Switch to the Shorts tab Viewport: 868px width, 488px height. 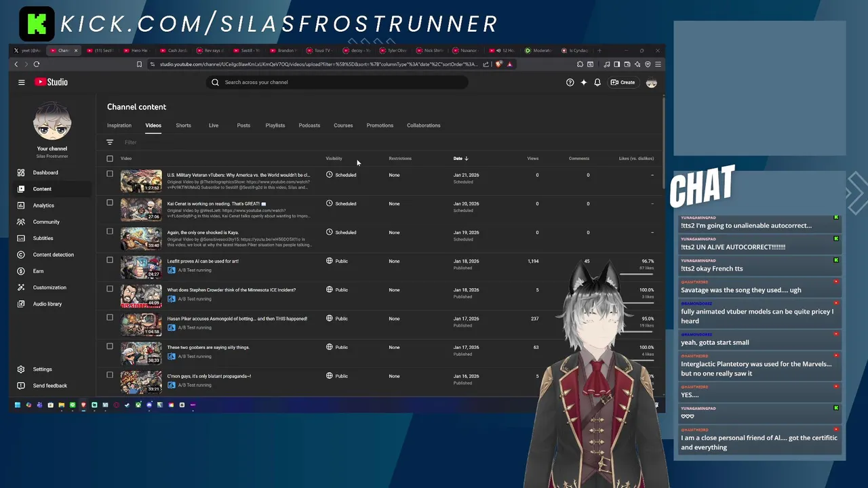click(x=183, y=125)
